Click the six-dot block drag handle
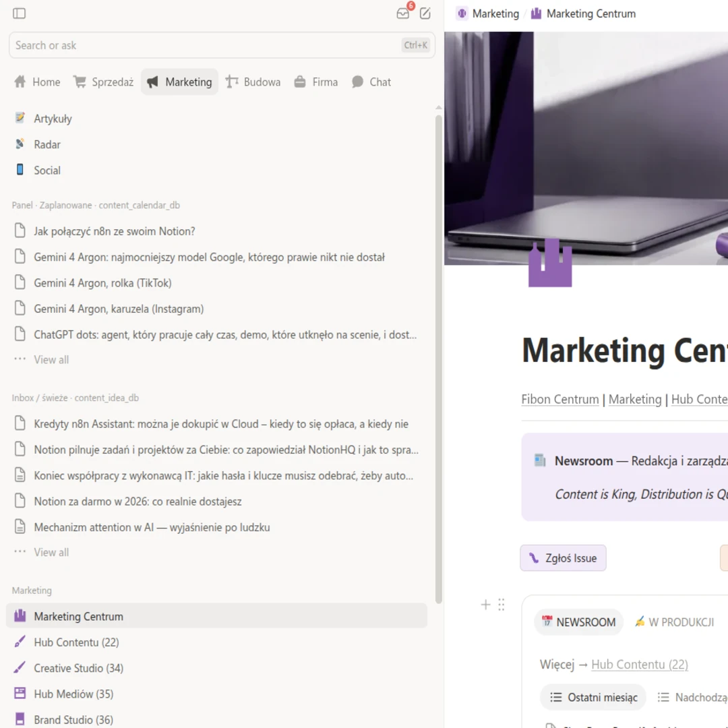 (502, 605)
